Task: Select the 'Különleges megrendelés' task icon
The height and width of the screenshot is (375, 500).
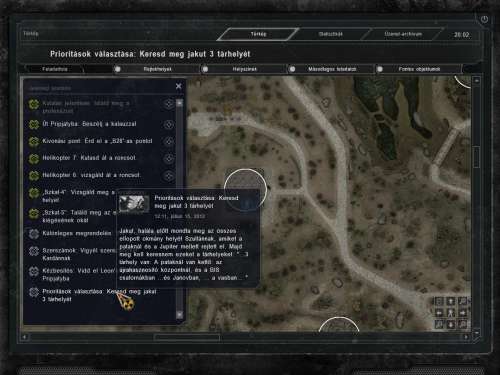Action: click(x=34, y=234)
